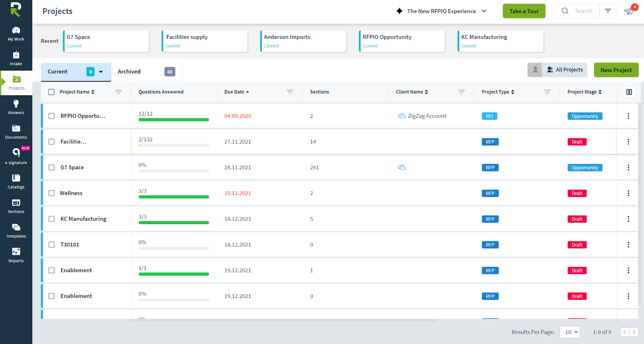Open Results Per Page dropdown
Viewport: 644px width, 344px height.
click(570, 332)
